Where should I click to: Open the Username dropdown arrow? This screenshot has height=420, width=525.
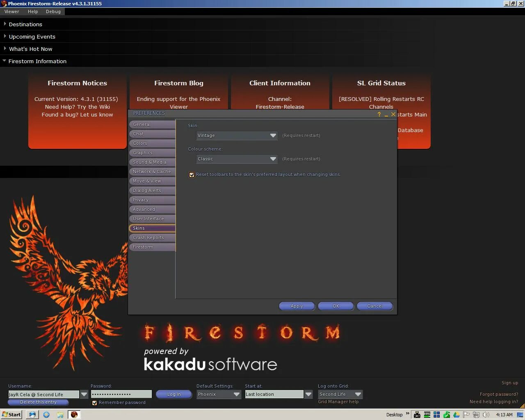84,394
